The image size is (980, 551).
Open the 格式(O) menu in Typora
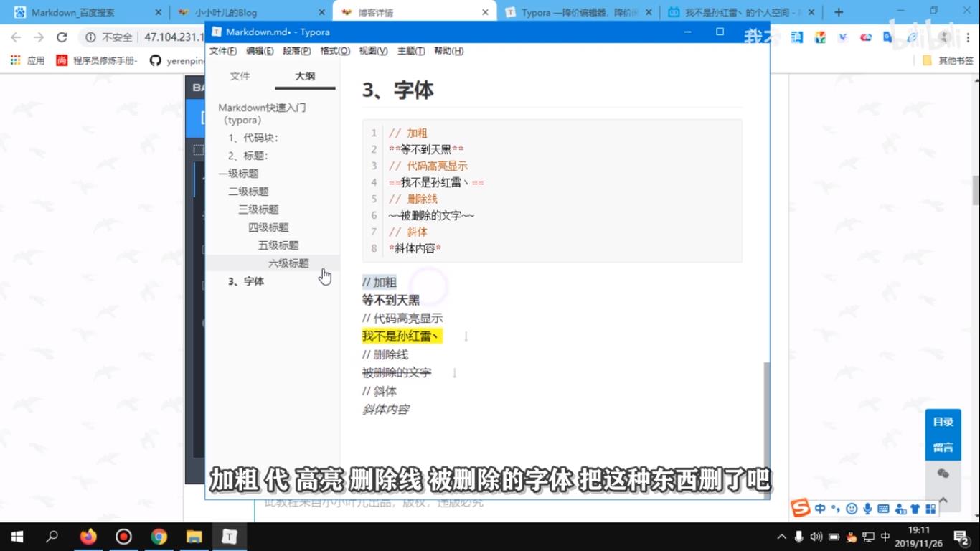335,51
